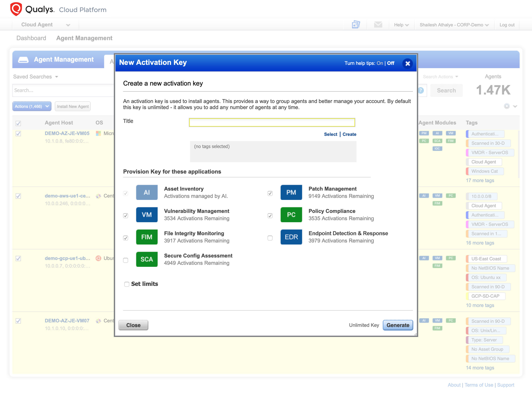Open the calendar icon in top bar
Screen dimensions: 532x393
[356, 24]
